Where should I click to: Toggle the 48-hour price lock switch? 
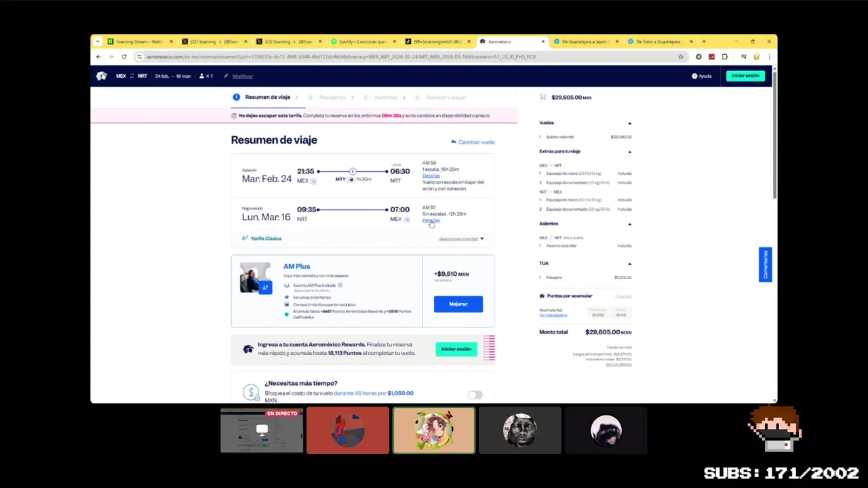point(475,394)
